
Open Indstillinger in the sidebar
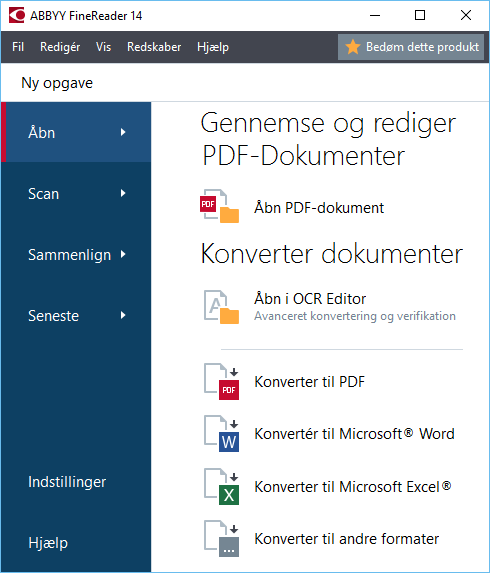pyautogui.click(x=67, y=482)
